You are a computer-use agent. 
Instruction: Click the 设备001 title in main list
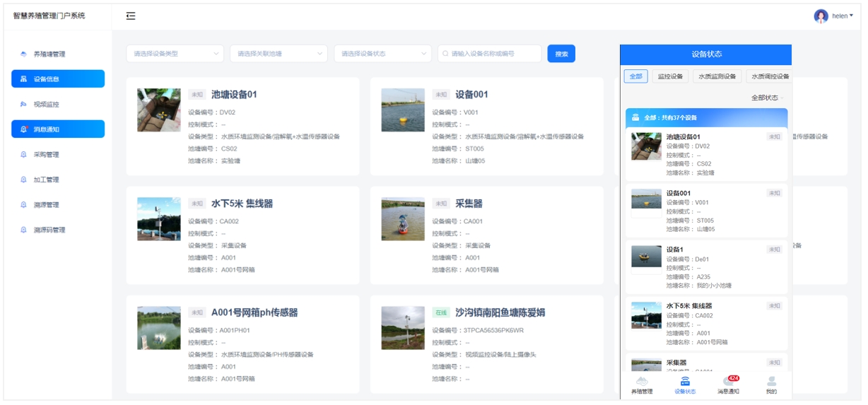pos(471,94)
